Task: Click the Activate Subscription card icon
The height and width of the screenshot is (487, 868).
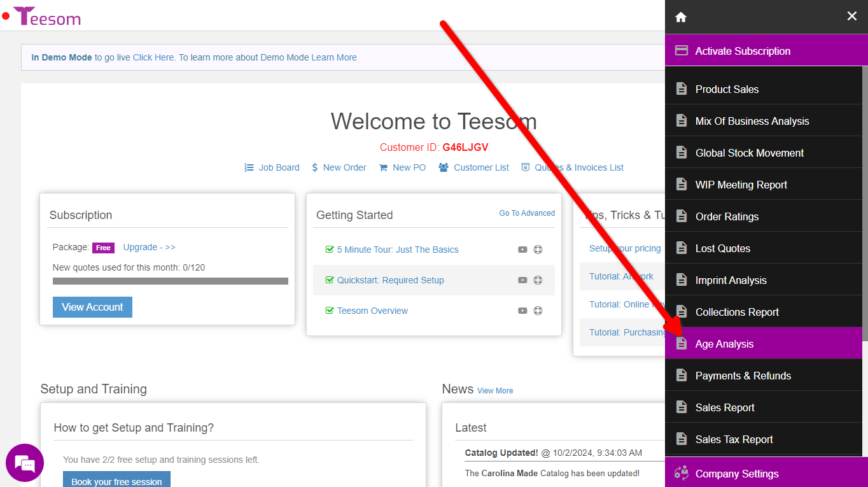Action: pyautogui.click(x=681, y=51)
